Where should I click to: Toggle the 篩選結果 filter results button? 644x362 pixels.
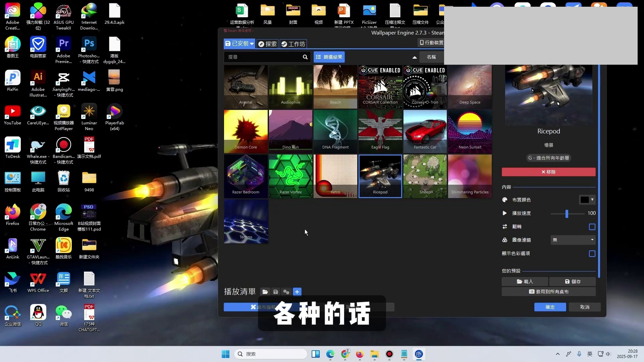pos(329,57)
